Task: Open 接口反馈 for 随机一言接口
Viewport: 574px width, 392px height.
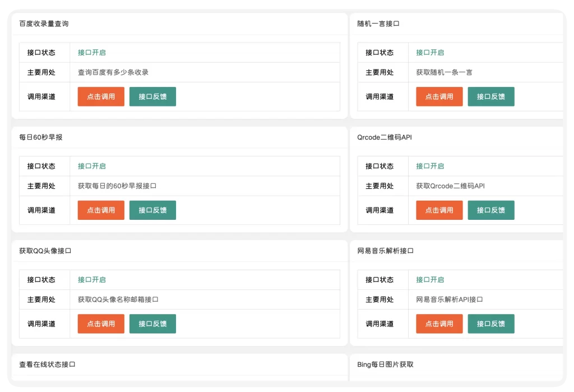Action: (490, 96)
